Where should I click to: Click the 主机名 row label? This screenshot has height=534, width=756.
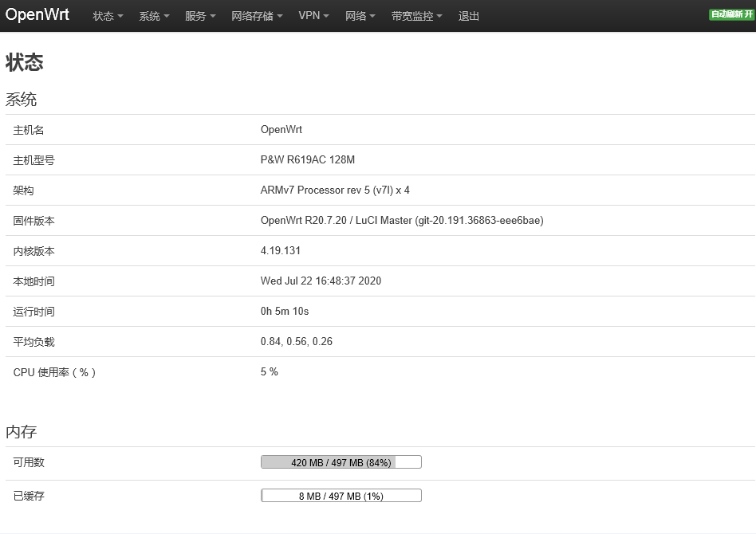tap(29, 130)
